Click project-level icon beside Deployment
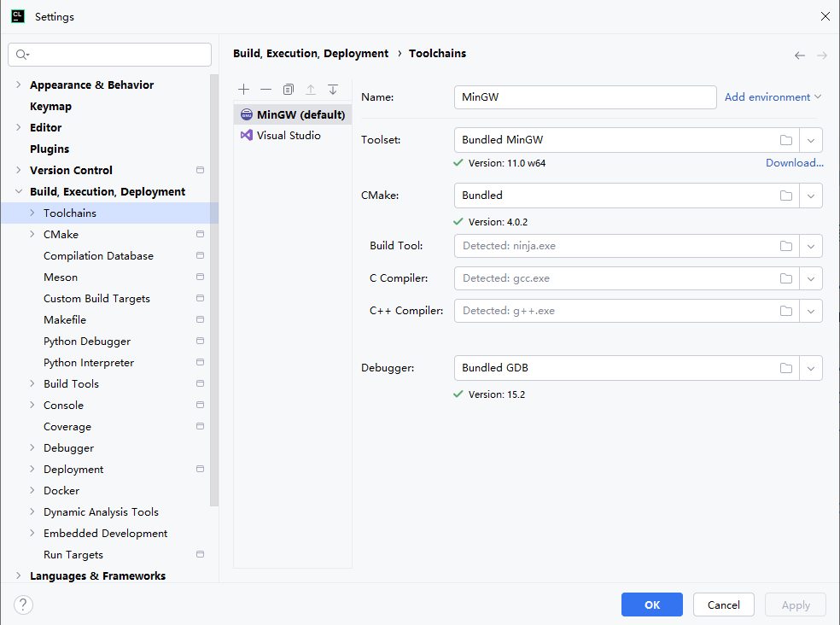 200,469
